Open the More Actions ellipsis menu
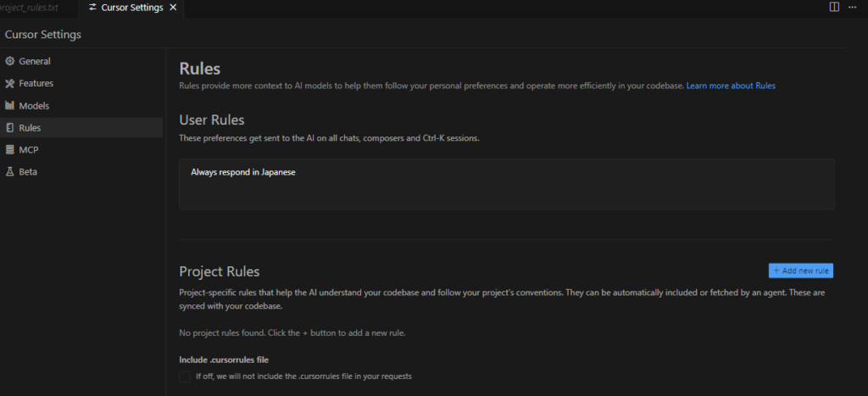 [853, 7]
